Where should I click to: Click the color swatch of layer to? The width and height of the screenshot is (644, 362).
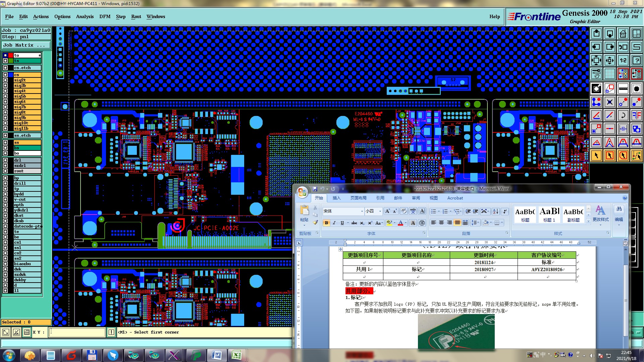coord(11,55)
